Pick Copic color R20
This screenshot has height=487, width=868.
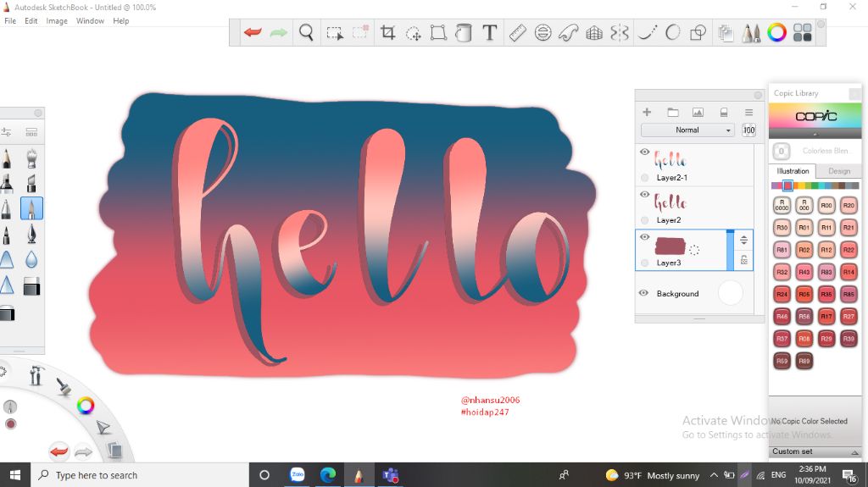click(x=848, y=205)
